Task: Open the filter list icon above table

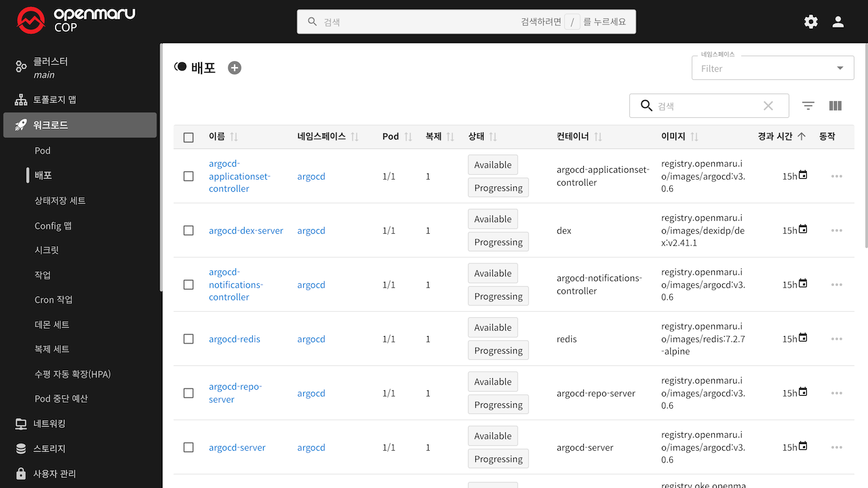Action: coord(808,106)
